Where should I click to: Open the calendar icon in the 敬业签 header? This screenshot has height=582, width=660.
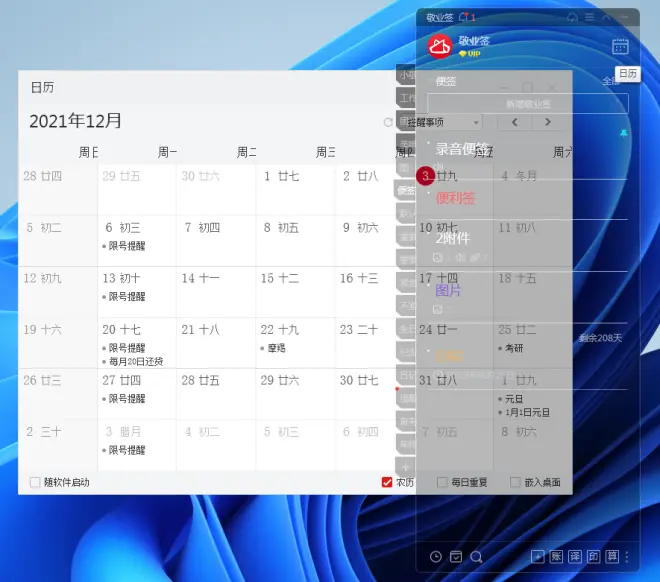tap(620, 46)
